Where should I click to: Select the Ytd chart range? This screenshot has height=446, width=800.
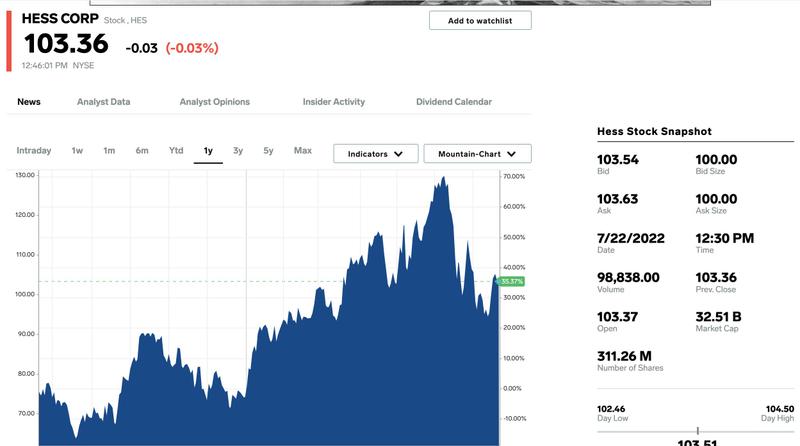point(176,151)
